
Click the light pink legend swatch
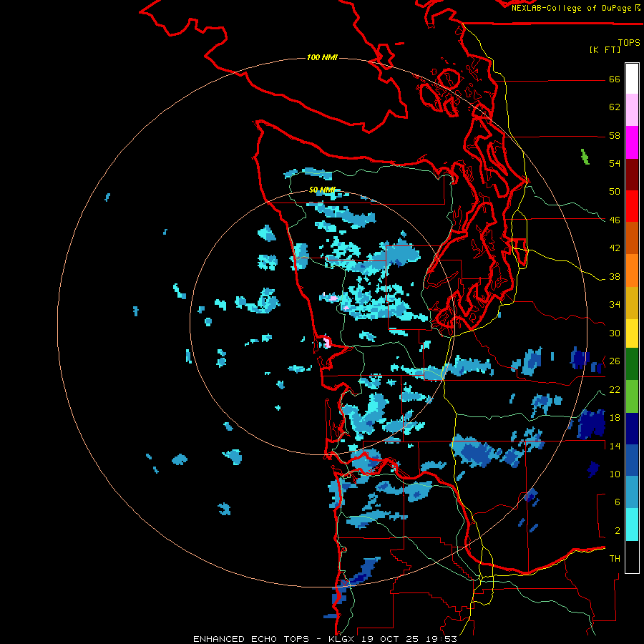(x=632, y=110)
